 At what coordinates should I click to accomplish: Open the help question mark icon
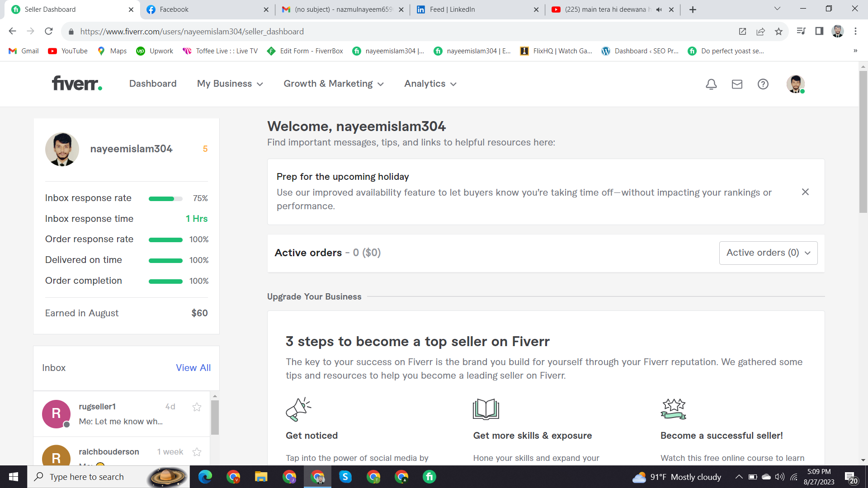coord(763,84)
